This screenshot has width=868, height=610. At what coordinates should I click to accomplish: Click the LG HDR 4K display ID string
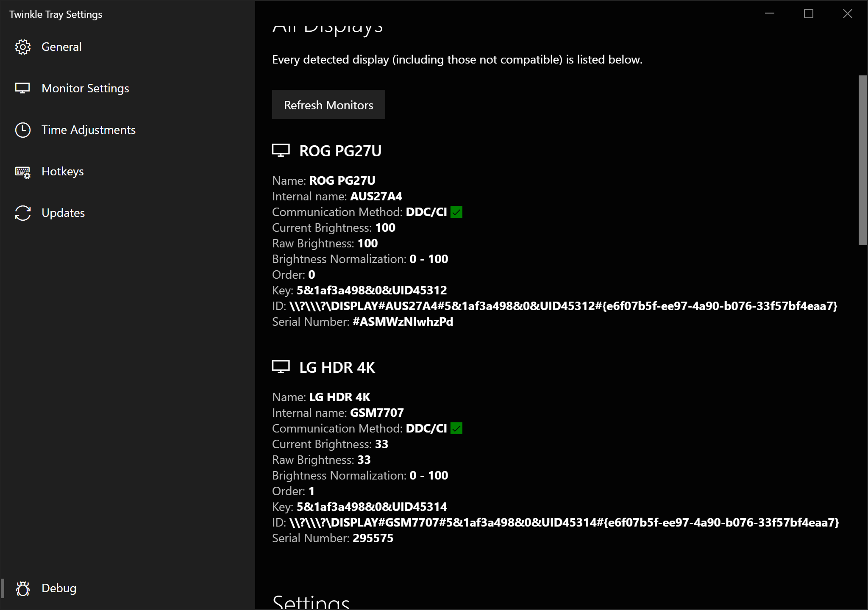pyautogui.click(x=564, y=523)
